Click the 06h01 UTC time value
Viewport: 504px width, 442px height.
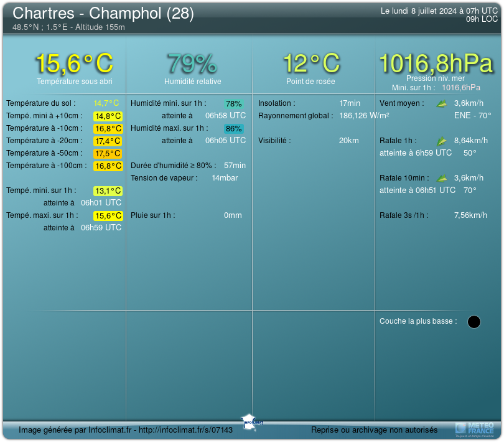click(x=101, y=203)
